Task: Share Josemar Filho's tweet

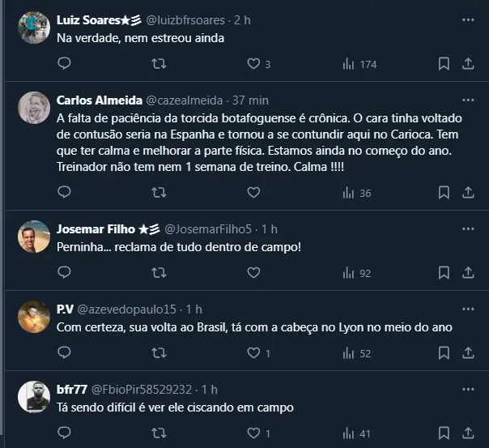Action: tap(468, 273)
